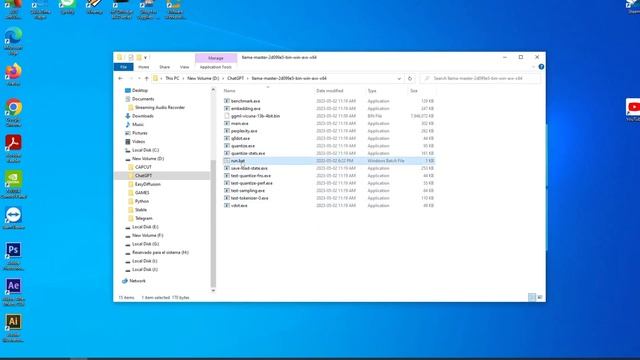Open Microsoft Edge desktop shortcut
Viewport: 640px width, 360px height.
[x=13, y=41]
